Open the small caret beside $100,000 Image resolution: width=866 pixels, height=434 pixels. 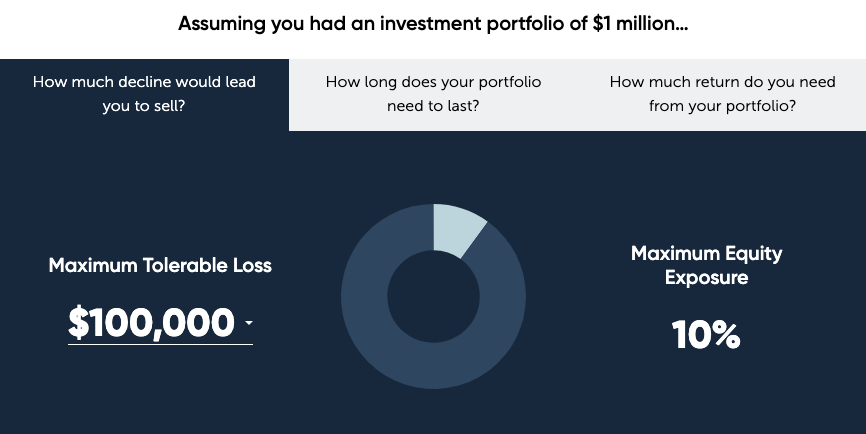[x=248, y=323]
